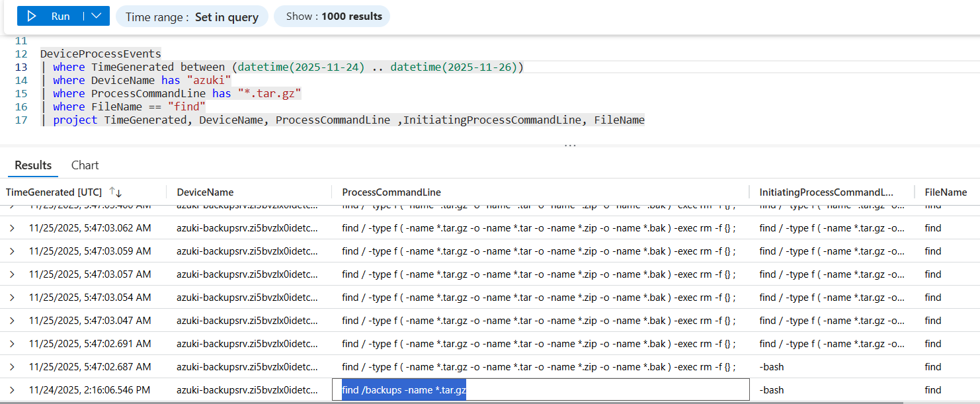The image size is (980, 404).
Task: Open the Run button dropdown arrow
Action: (x=97, y=17)
